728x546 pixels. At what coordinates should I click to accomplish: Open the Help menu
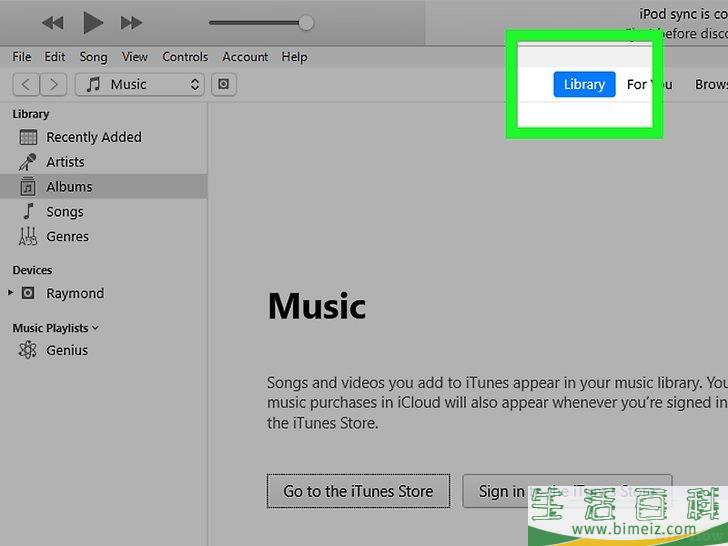click(294, 57)
